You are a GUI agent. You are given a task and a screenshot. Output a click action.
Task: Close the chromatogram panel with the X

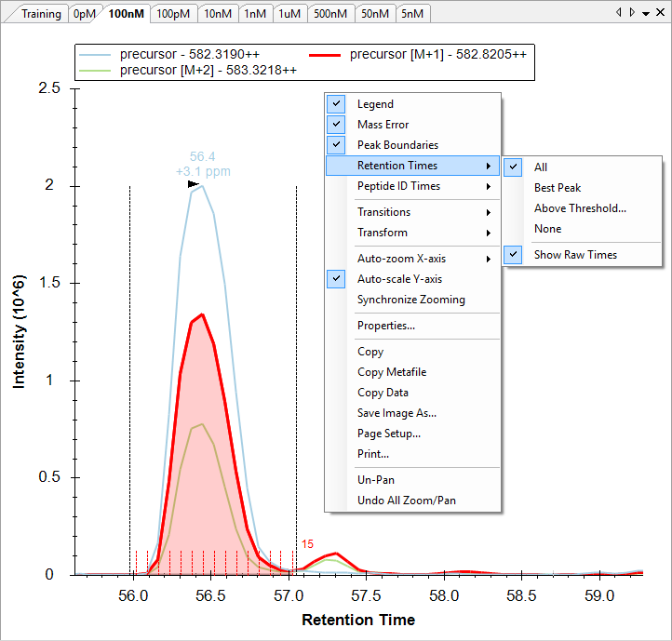coord(660,13)
